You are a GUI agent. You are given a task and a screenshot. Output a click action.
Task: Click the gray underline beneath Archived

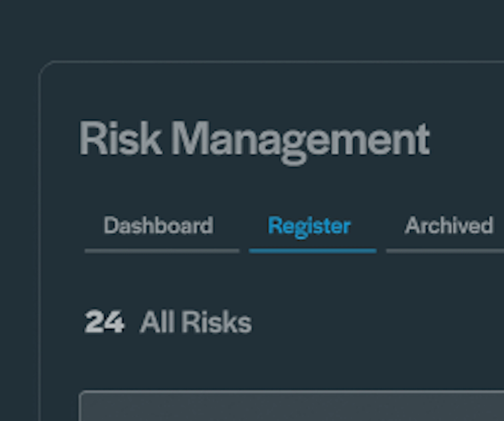click(x=445, y=251)
